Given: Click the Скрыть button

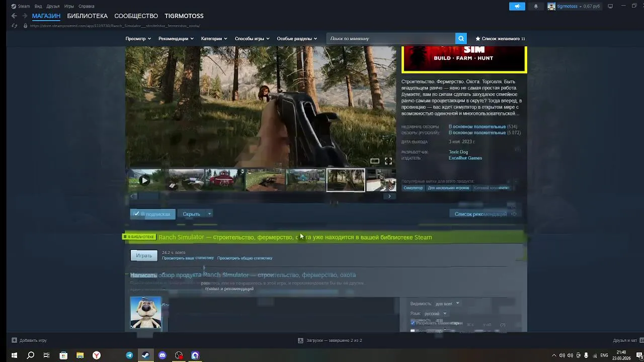Looking at the screenshot, I should (191, 214).
